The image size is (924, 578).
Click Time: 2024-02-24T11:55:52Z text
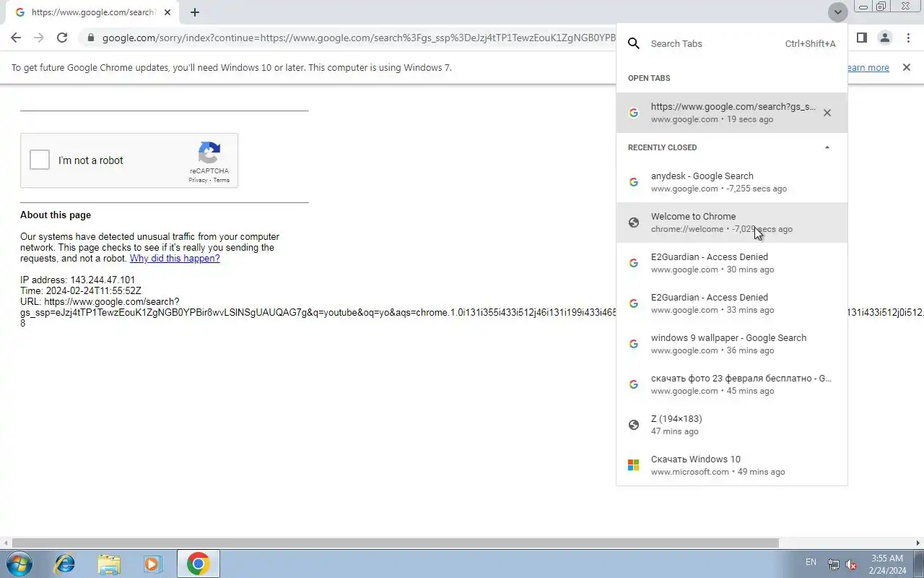tap(81, 290)
